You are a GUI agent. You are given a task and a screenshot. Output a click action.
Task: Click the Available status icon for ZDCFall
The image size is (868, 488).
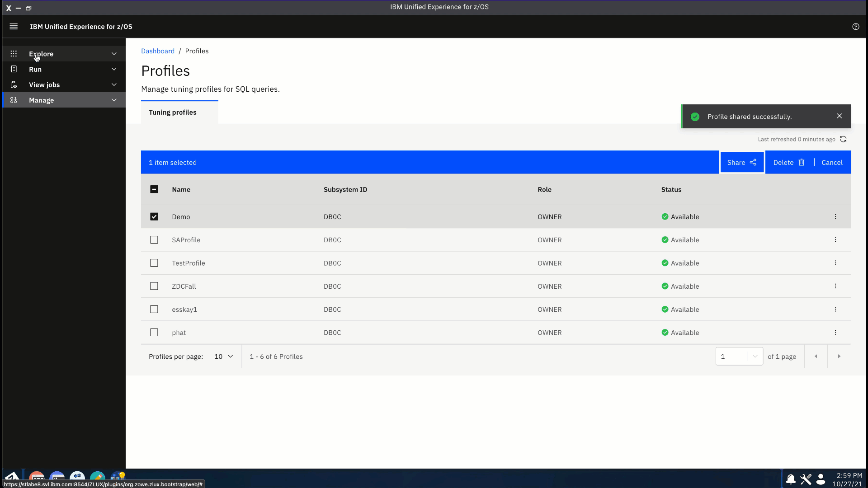coord(665,286)
